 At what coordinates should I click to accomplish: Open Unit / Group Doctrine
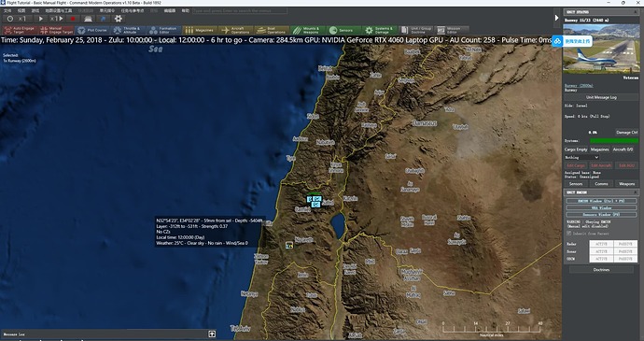(415, 31)
